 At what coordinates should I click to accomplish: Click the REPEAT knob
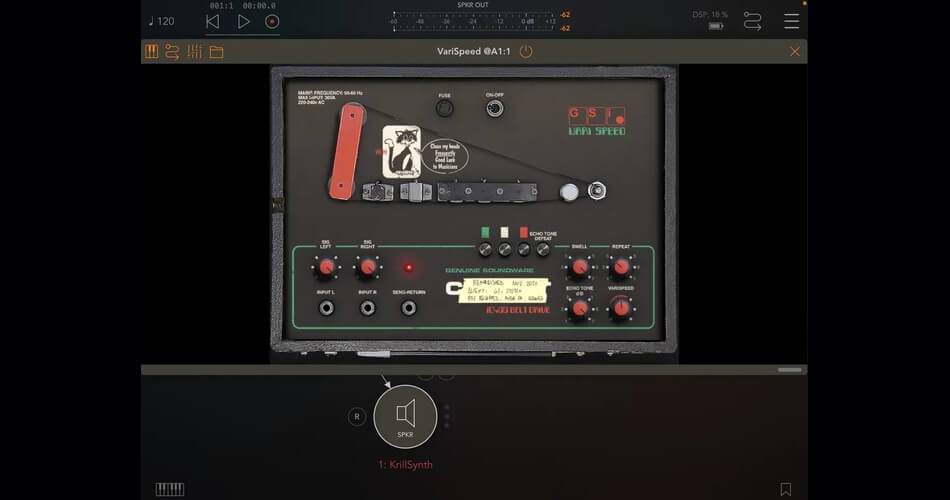click(x=621, y=267)
